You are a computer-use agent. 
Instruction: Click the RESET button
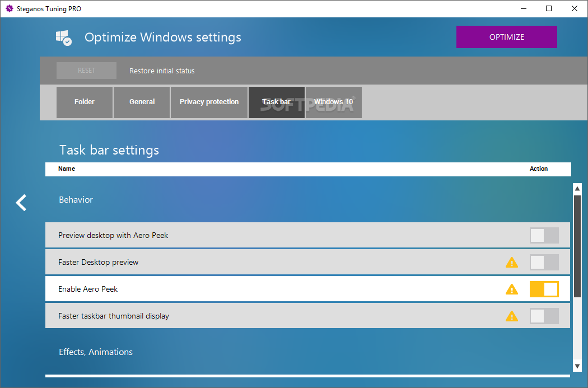click(86, 71)
